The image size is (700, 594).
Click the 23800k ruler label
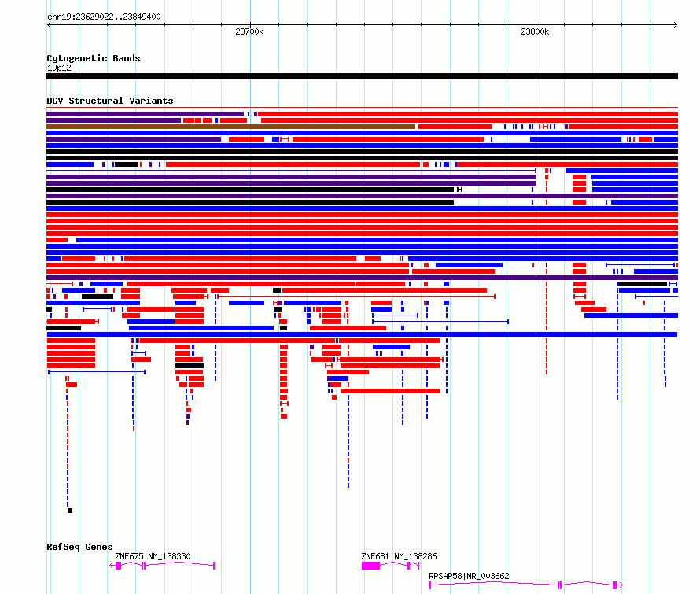[x=535, y=31]
